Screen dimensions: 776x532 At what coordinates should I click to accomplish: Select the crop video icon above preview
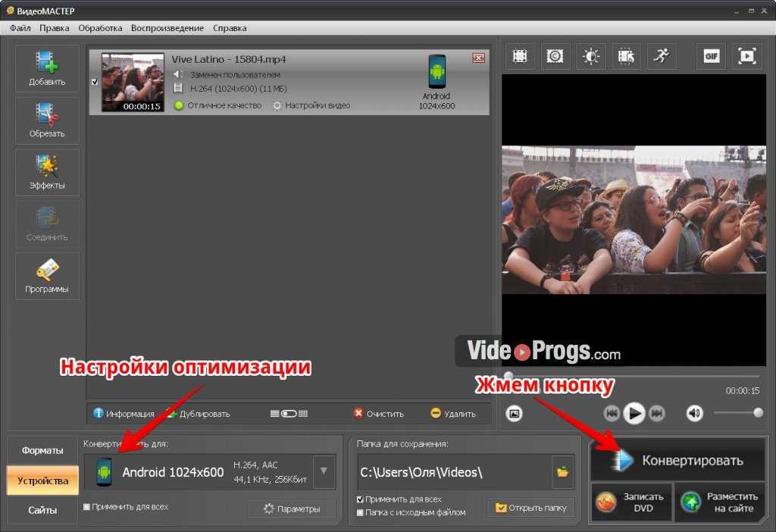point(520,56)
